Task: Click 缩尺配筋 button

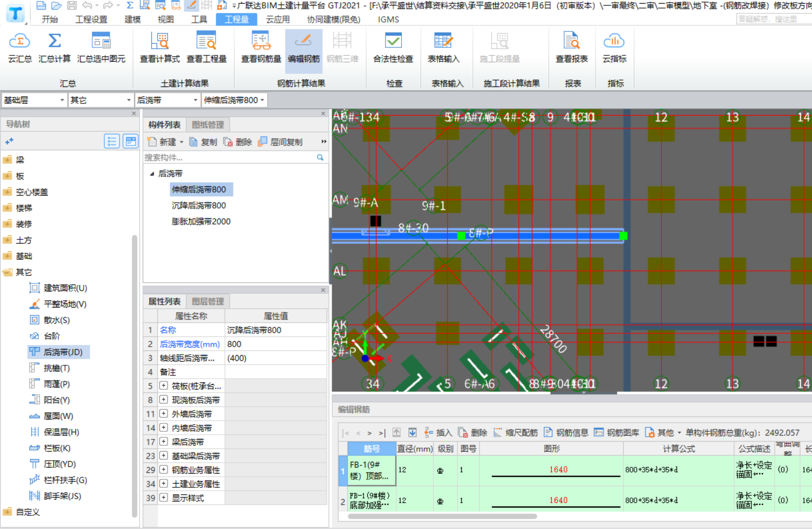Action: (x=516, y=432)
